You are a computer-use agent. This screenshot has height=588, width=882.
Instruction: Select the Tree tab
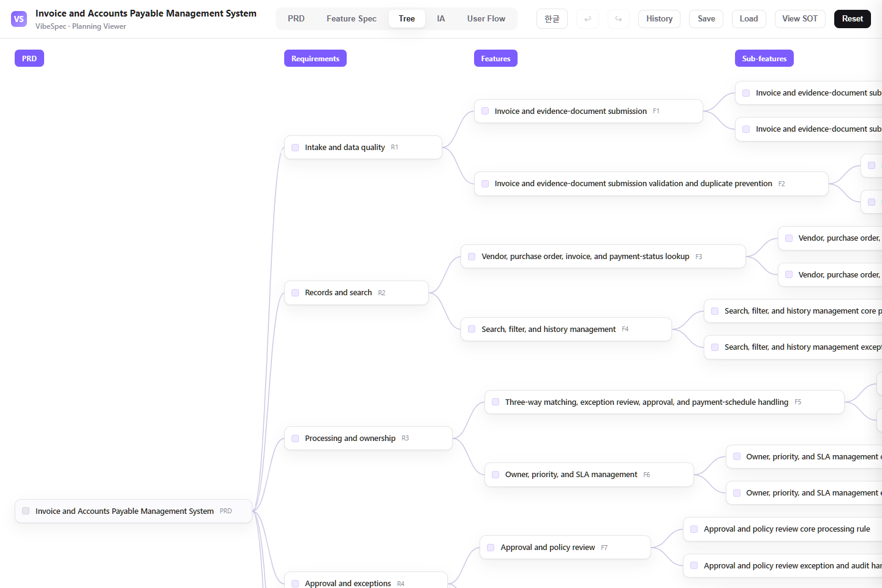(407, 19)
